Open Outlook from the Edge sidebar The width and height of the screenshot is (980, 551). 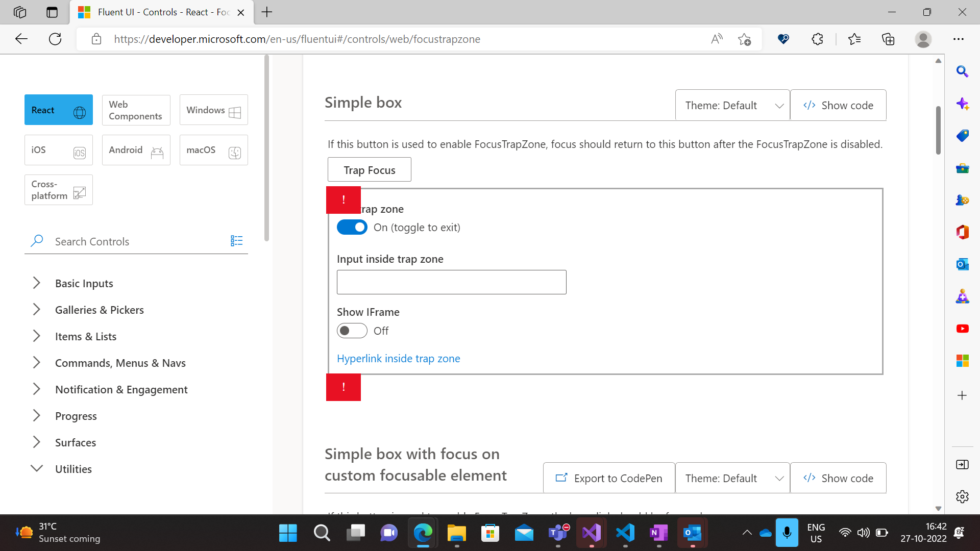tap(963, 264)
